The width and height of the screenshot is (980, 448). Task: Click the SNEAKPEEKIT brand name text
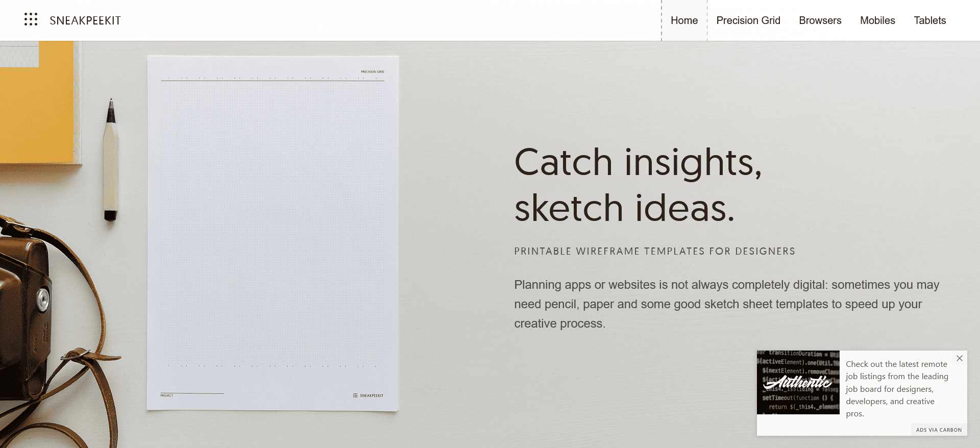point(85,20)
